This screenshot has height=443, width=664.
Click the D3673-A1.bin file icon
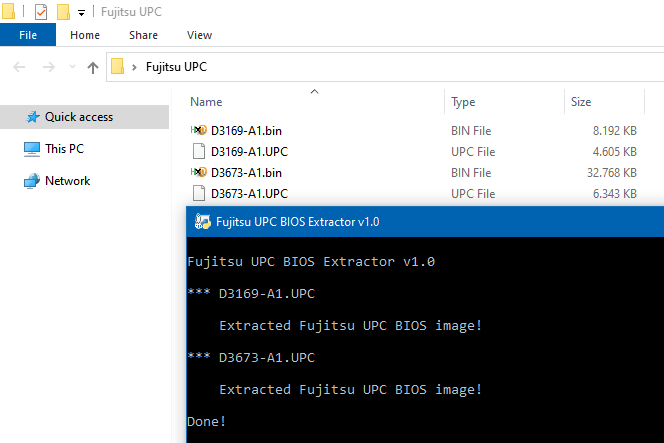tap(199, 172)
